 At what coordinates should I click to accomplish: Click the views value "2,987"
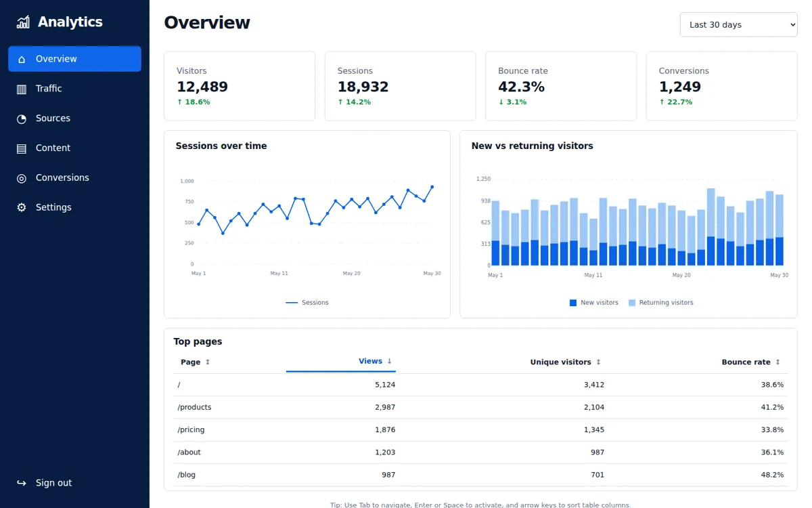pyautogui.click(x=385, y=407)
